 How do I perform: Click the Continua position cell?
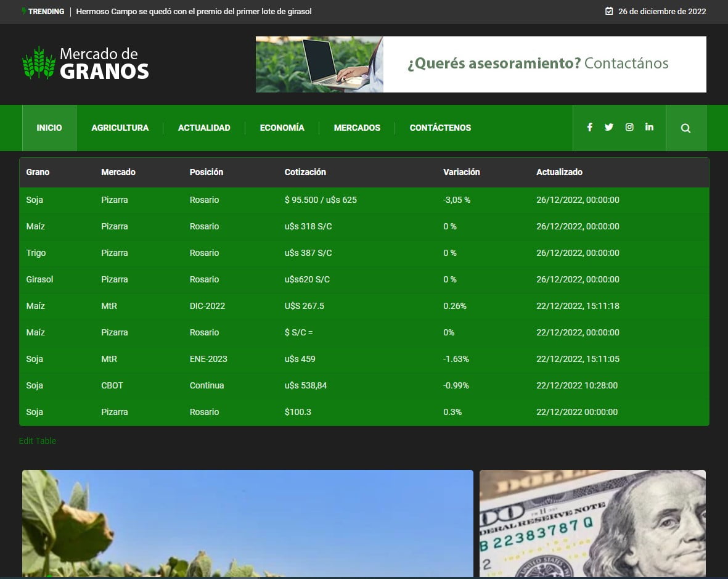point(207,385)
